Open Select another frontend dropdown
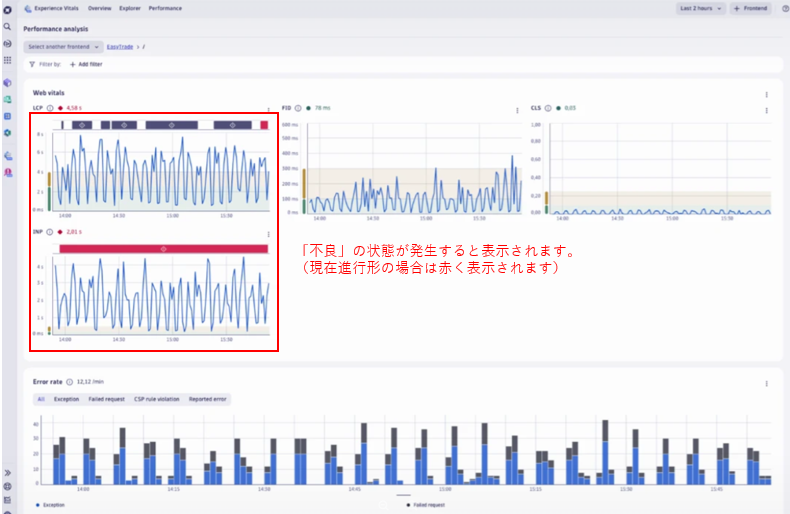The width and height of the screenshot is (790, 514). (x=64, y=47)
